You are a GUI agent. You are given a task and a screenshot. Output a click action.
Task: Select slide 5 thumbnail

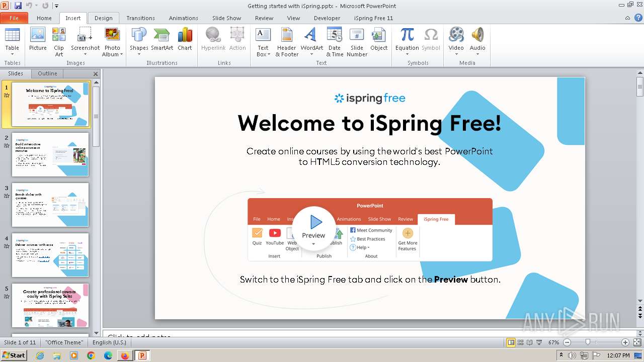pos(50,305)
